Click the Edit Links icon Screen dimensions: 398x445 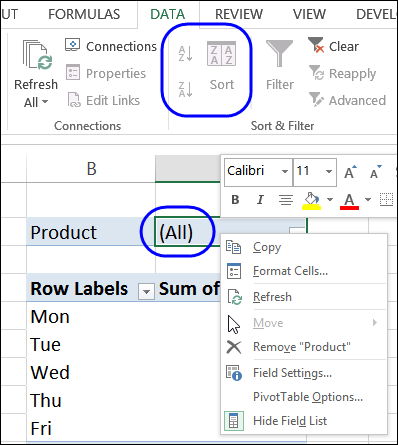coord(74,100)
